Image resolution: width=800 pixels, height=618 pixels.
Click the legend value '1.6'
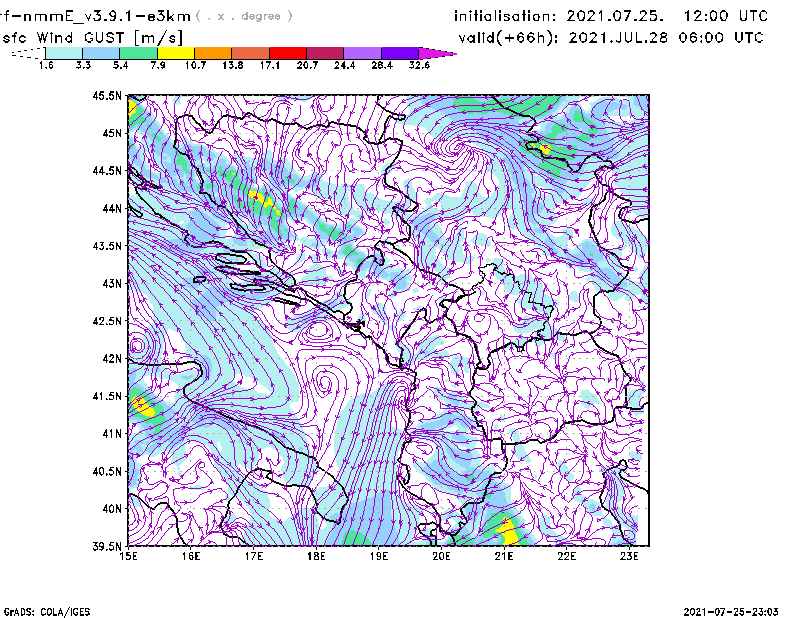point(46,65)
